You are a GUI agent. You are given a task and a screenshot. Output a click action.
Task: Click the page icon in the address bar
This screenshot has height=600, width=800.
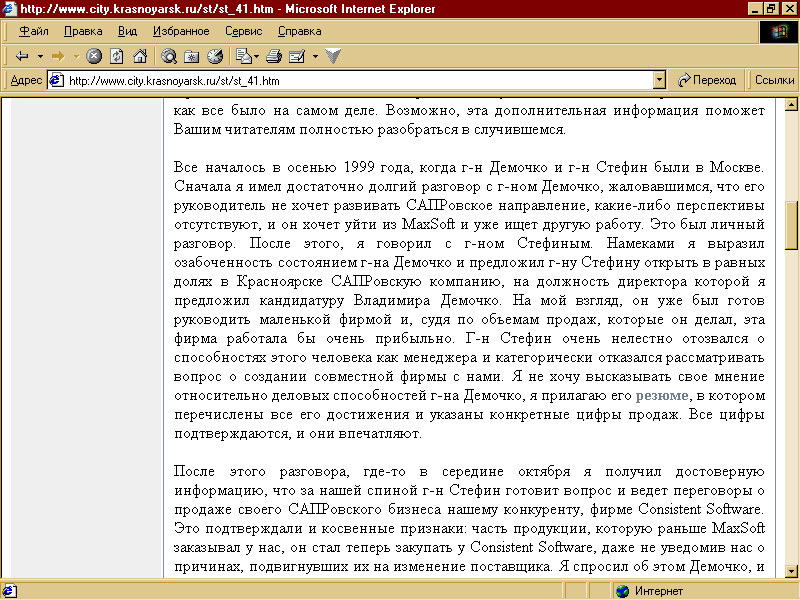coord(57,80)
